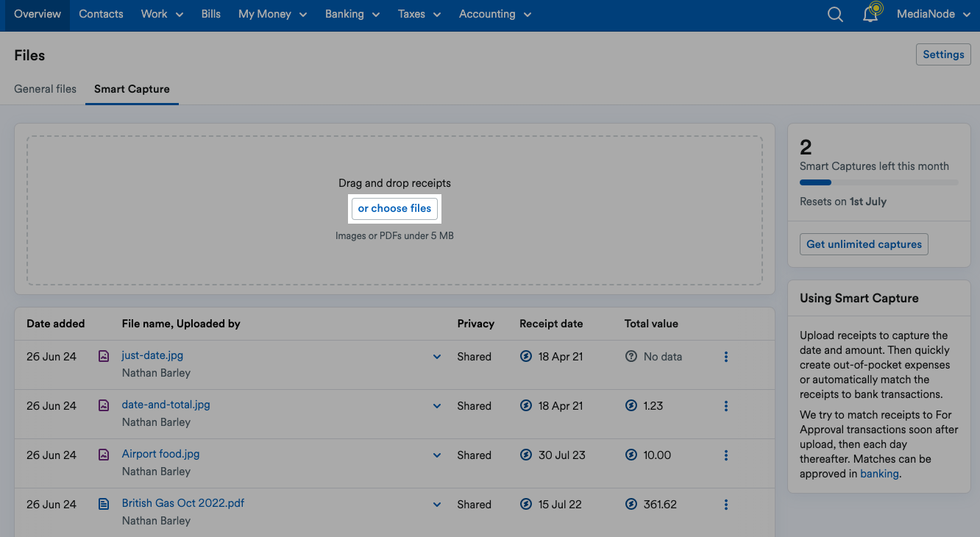Open the Accounting dropdown menu
The height and width of the screenshot is (537, 980).
click(x=494, y=13)
